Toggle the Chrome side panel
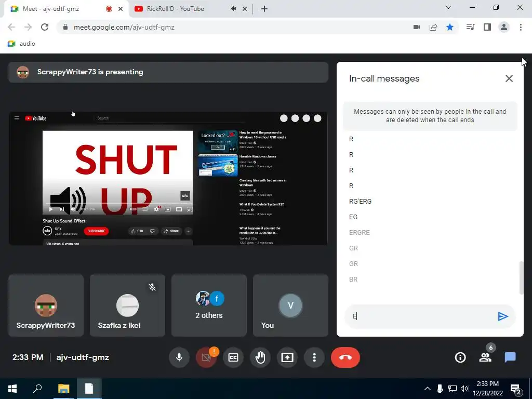532x399 pixels. click(487, 27)
